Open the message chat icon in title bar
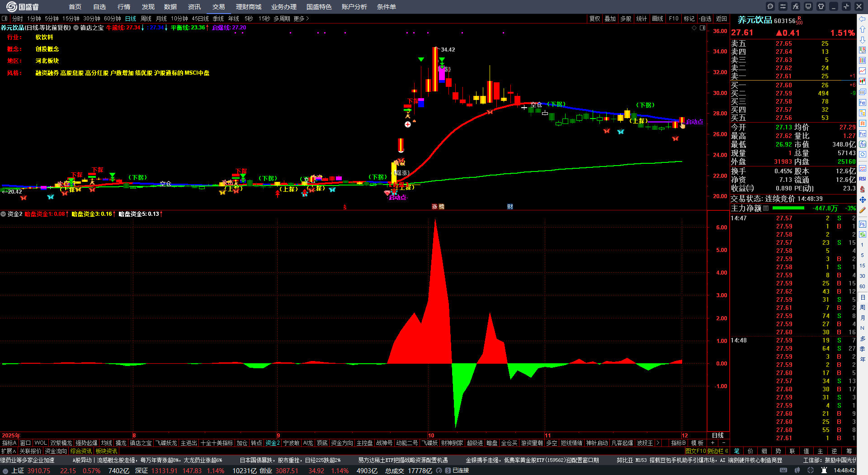This screenshot has width=868, height=475. click(x=770, y=6)
